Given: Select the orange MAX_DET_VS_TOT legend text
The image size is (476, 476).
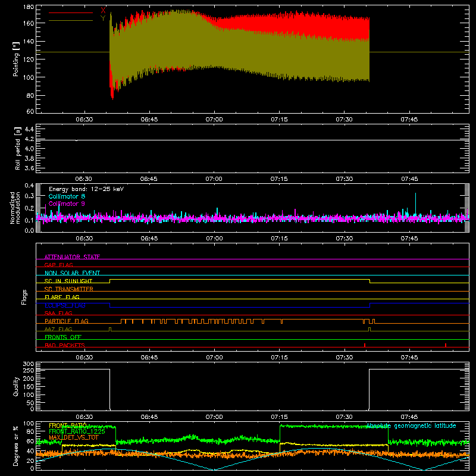Looking at the screenshot, I should coord(73,437).
